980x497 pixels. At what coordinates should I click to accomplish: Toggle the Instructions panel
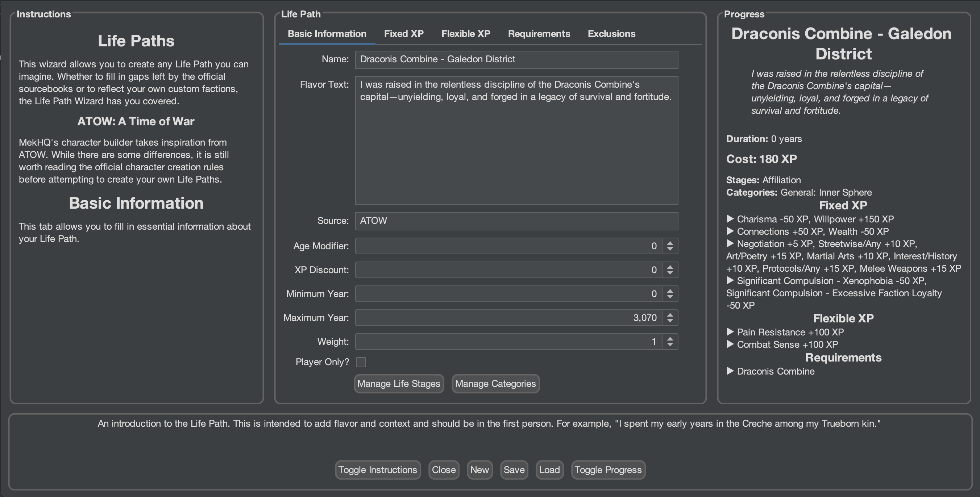[x=377, y=470]
